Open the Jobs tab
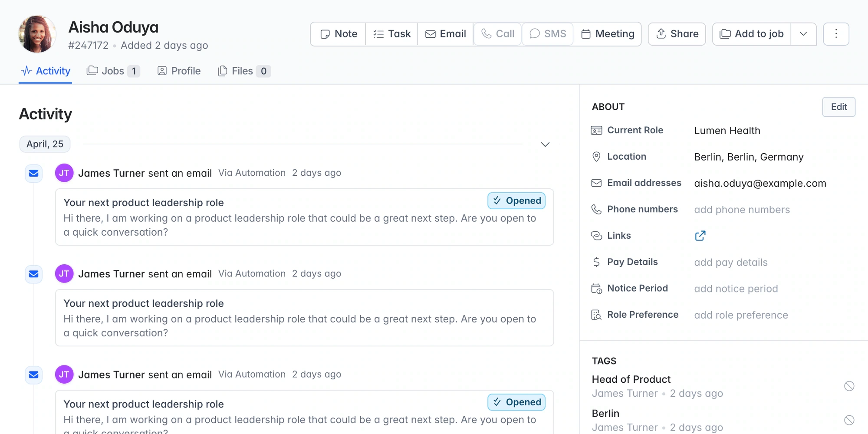The height and width of the screenshot is (434, 868). click(113, 71)
